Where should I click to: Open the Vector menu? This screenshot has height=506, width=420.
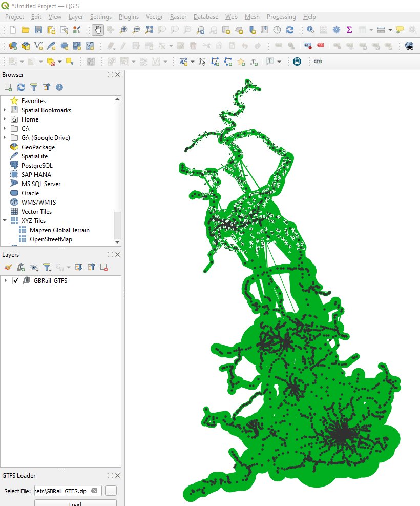[154, 17]
